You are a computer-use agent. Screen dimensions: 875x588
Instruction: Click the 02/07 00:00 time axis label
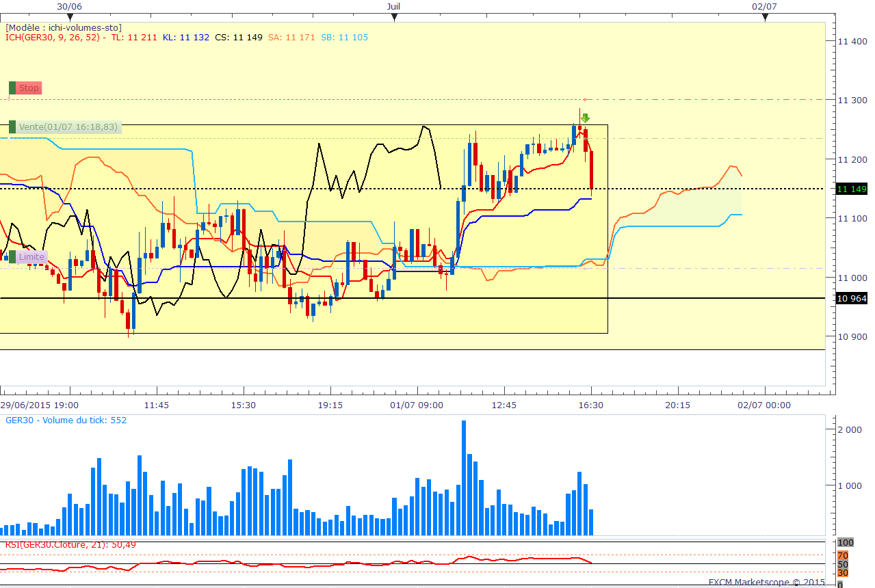pos(764,405)
